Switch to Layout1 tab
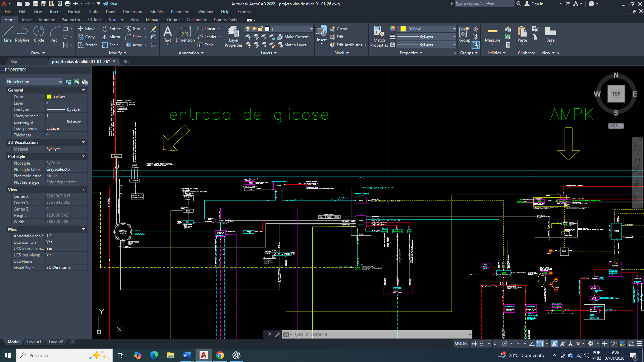Viewport: 644px width, 362px height. [x=34, y=342]
